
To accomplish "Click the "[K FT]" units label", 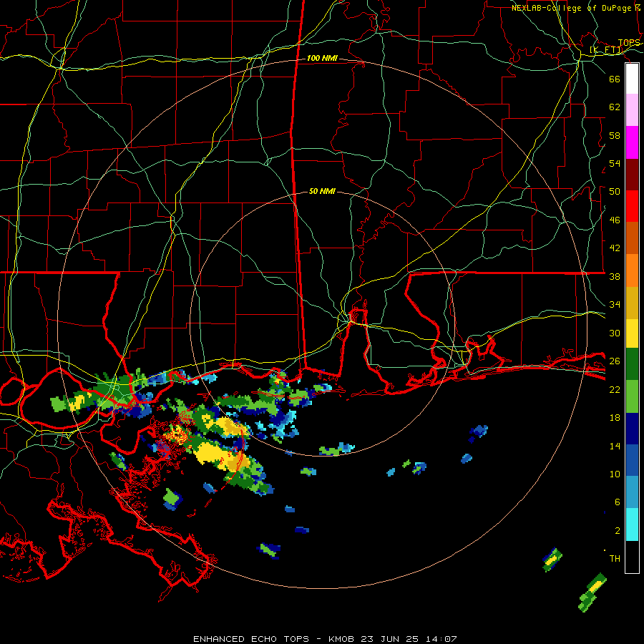I will click(x=606, y=50).
